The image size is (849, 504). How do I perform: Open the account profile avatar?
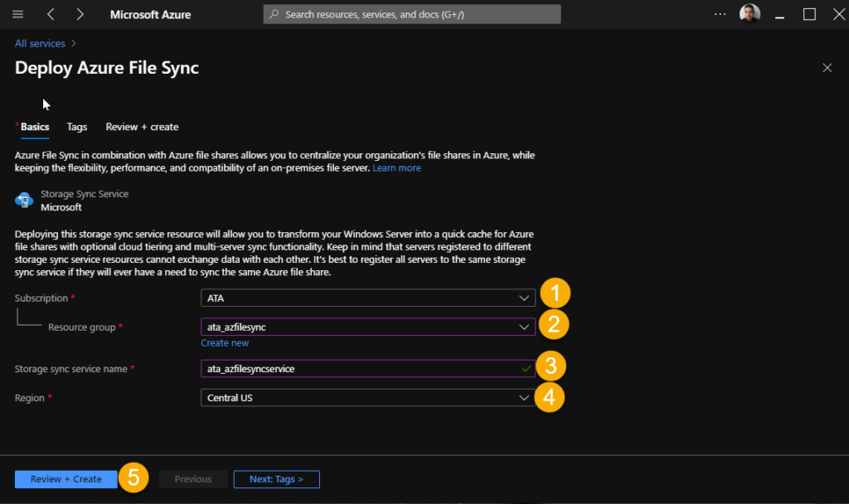pos(750,13)
